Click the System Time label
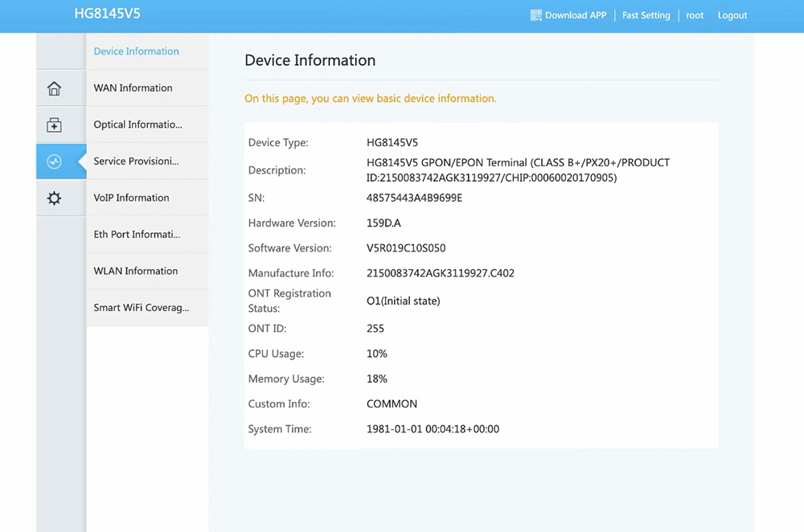The image size is (804, 532). click(x=280, y=429)
